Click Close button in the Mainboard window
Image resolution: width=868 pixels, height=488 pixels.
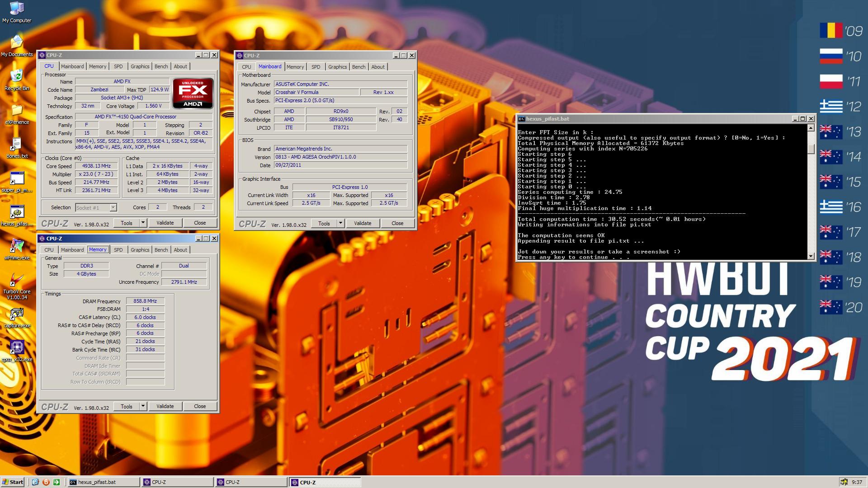397,223
